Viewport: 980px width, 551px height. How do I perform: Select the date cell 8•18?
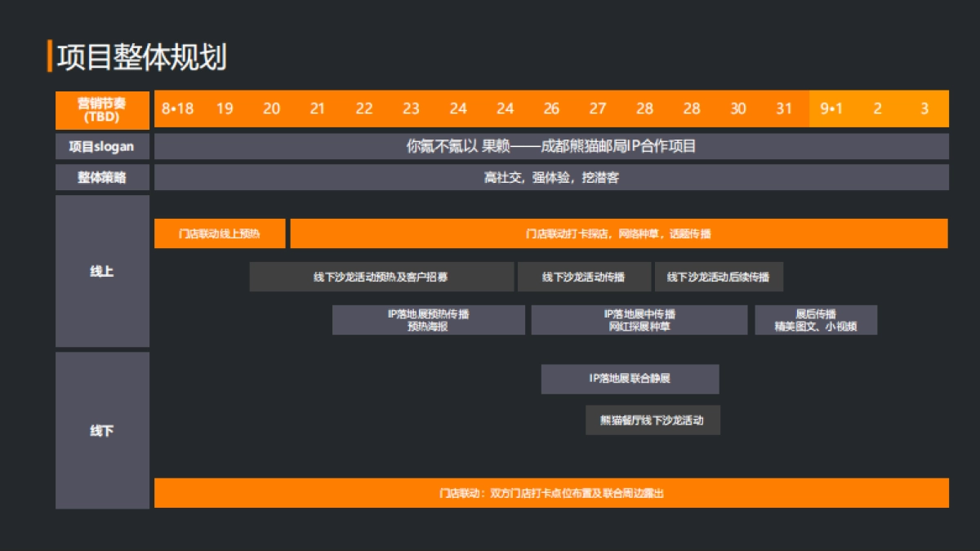[176, 109]
